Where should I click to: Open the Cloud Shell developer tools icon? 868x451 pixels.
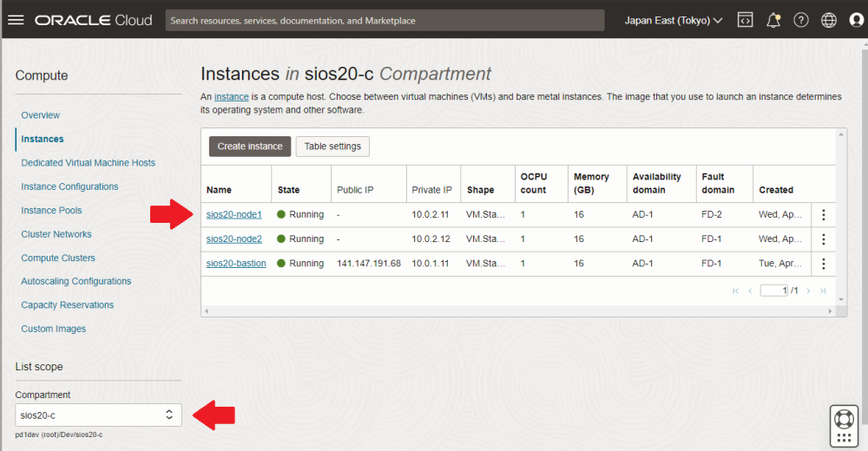pyautogui.click(x=745, y=21)
